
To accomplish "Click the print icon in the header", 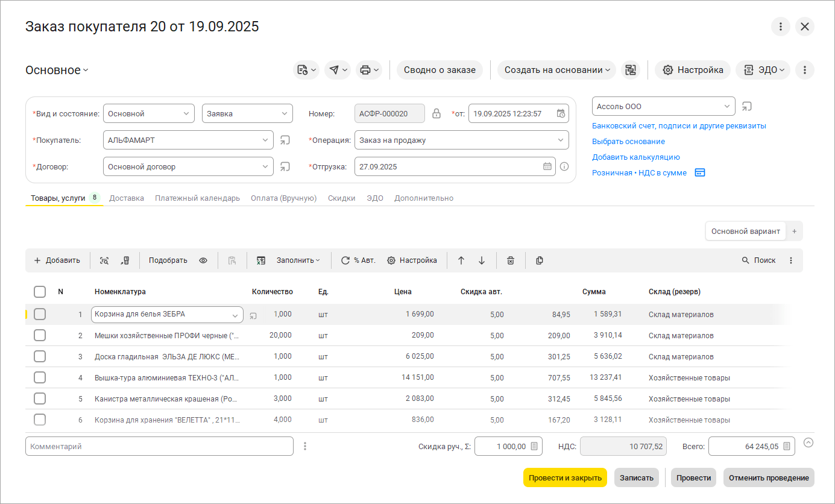I will [365, 70].
